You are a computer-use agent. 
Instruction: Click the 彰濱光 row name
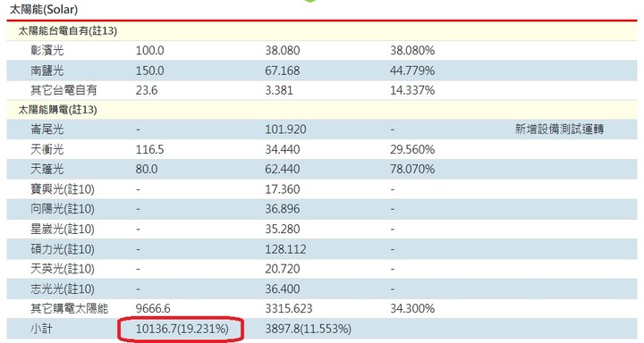tap(47, 50)
